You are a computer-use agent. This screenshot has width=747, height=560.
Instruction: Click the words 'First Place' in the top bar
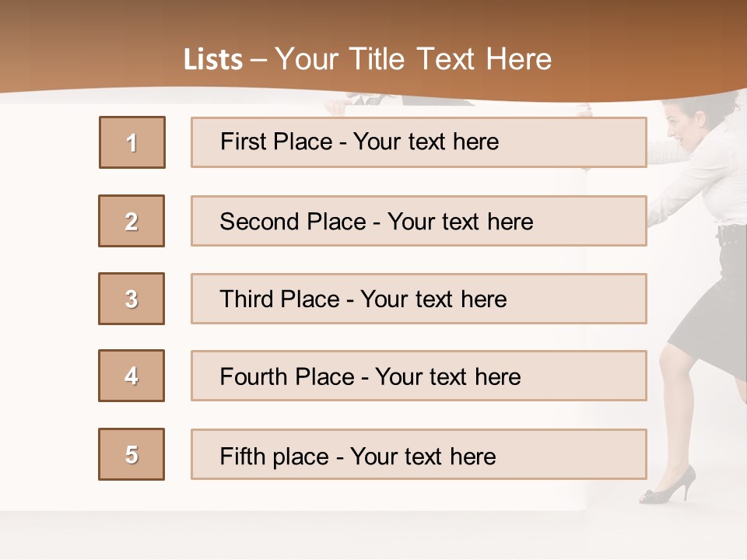[276, 142]
